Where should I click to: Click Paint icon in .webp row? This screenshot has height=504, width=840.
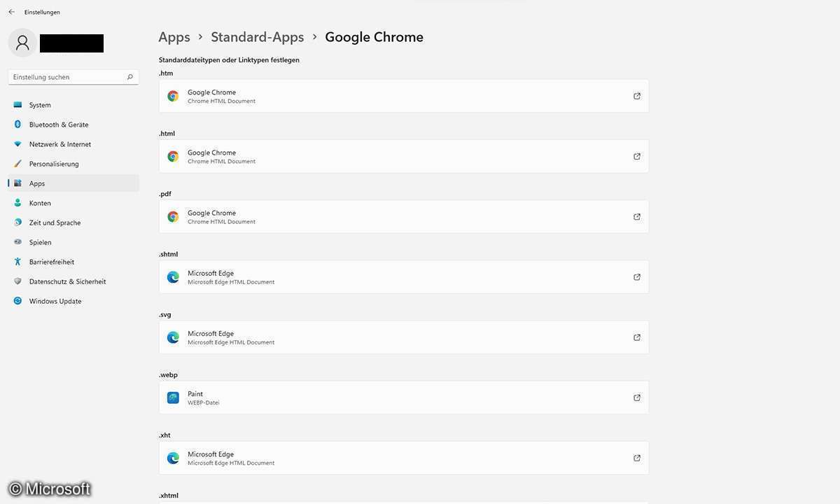tap(173, 398)
